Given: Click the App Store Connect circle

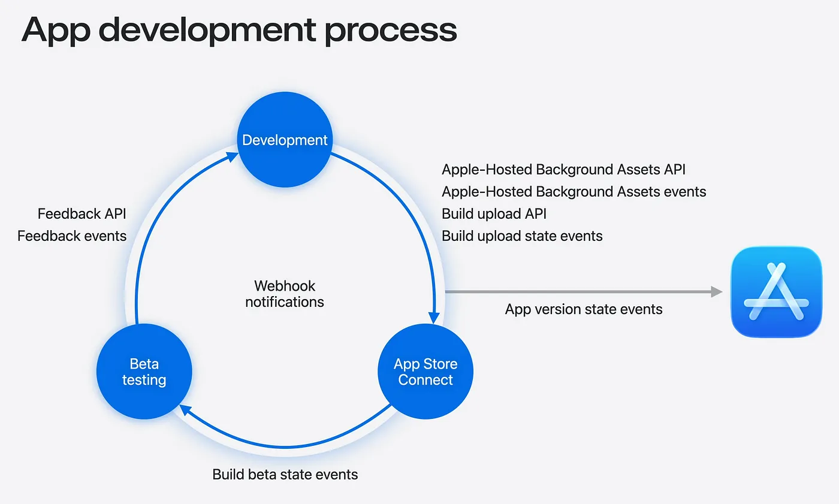Looking at the screenshot, I should (425, 372).
